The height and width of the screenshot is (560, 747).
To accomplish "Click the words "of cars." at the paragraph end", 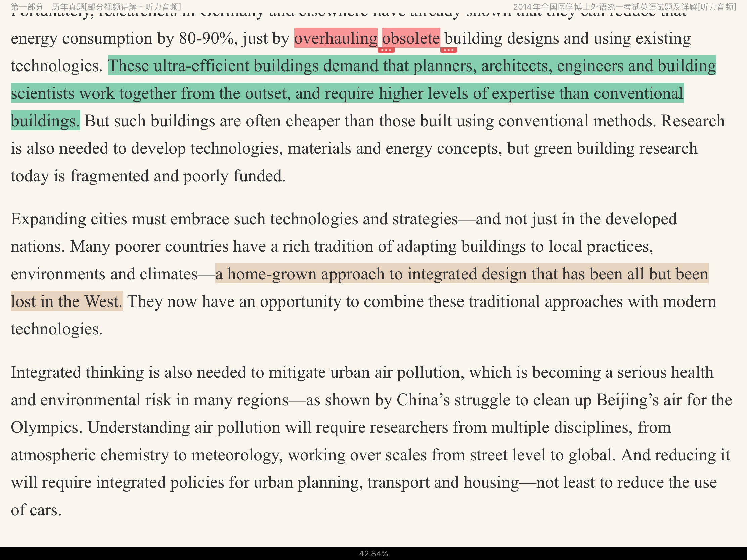I will click(x=36, y=510).
